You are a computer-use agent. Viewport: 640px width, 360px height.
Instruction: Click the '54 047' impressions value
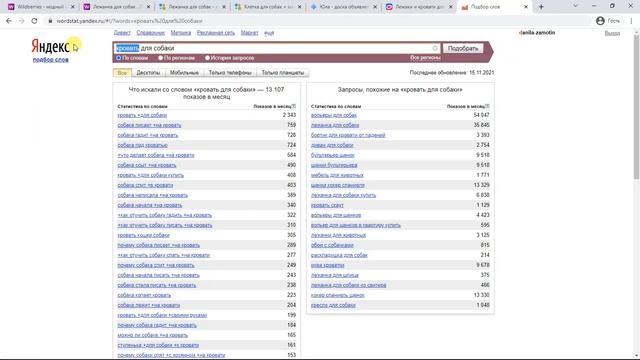click(481, 116)
